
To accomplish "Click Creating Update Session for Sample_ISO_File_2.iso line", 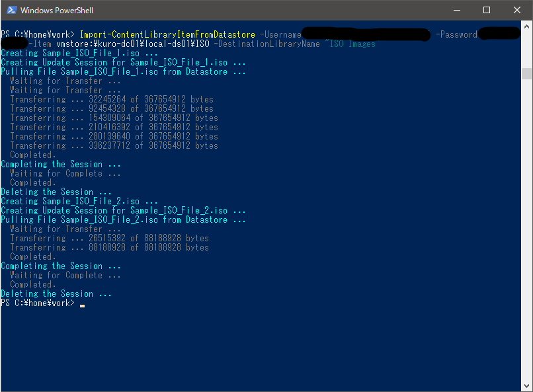I will pyautogui.click(x=123, y=210).
